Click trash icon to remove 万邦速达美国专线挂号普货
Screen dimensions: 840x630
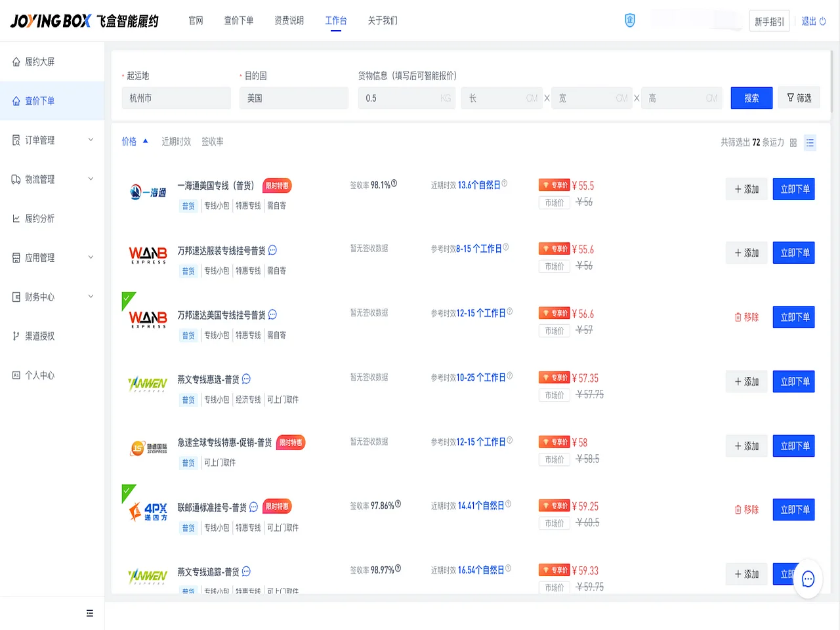point(738,317)
